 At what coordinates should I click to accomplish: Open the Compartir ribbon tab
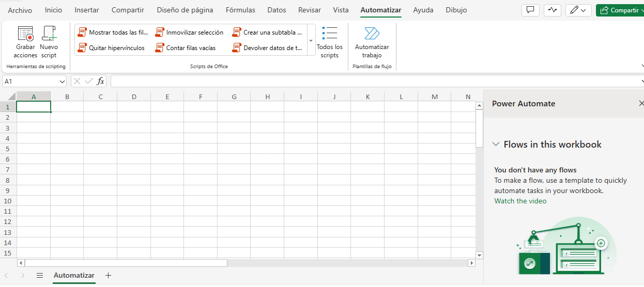click(128, 10)
